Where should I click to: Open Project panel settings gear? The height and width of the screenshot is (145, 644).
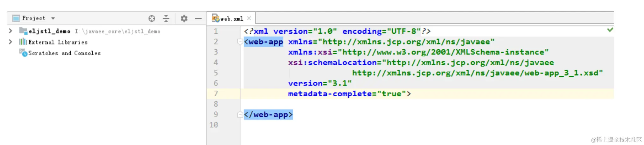pos(184,18)
